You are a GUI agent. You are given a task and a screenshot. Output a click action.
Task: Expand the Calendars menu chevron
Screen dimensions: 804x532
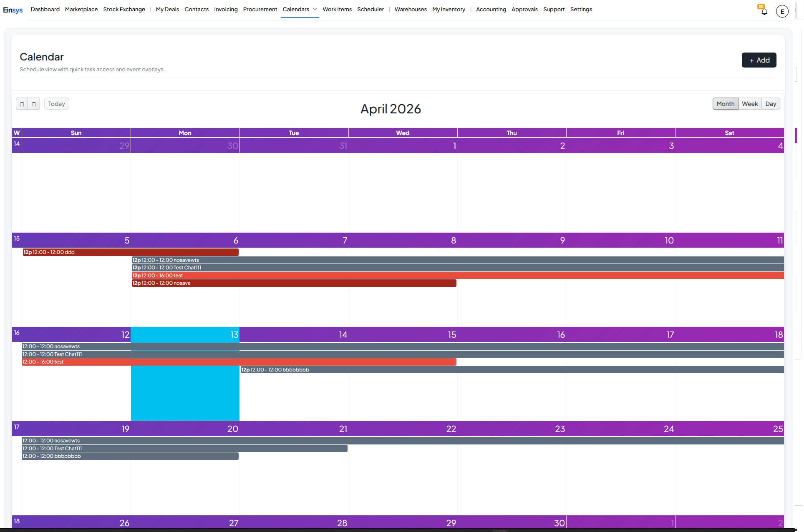point(315,9)
